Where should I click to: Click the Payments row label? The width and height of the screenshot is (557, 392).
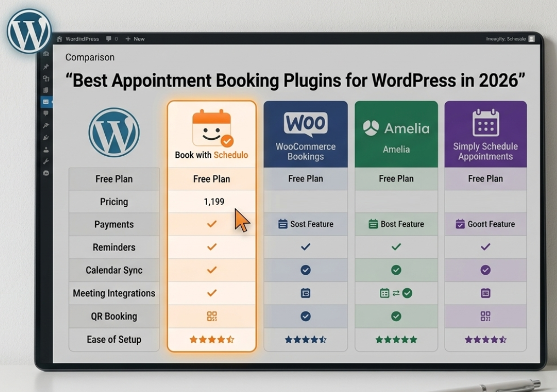[114, 225]
